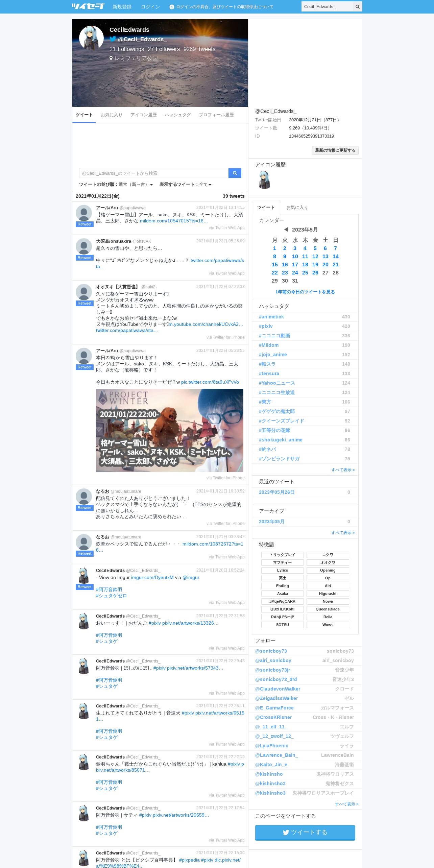This screenshot has height=868, width=434.
Task: Open the #Mildom hashtag link
Action: (x=268, y=345)
